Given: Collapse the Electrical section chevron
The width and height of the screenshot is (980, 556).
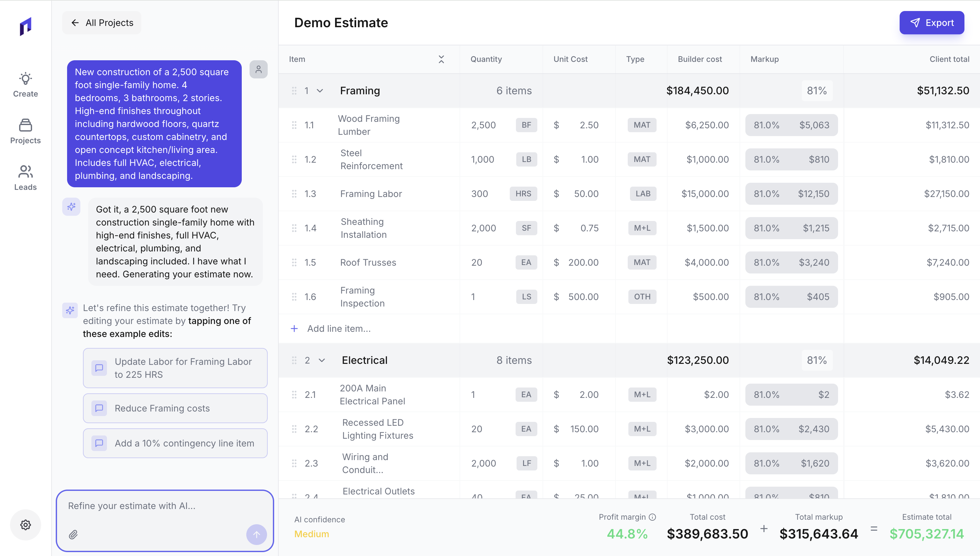Looking at the screenshot, I should click(x=321, y=360).
